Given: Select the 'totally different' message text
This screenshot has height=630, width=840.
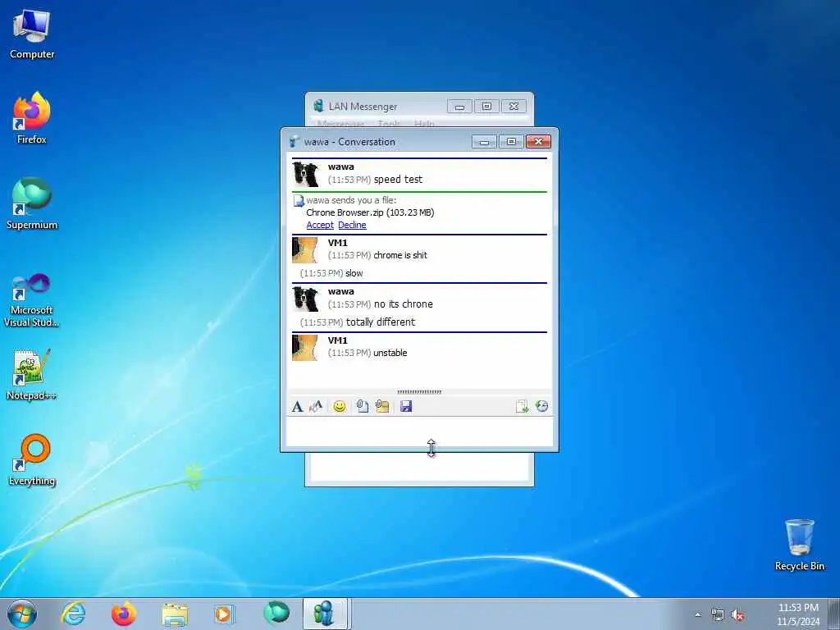Looking at the screenshot, I should 381,322.
